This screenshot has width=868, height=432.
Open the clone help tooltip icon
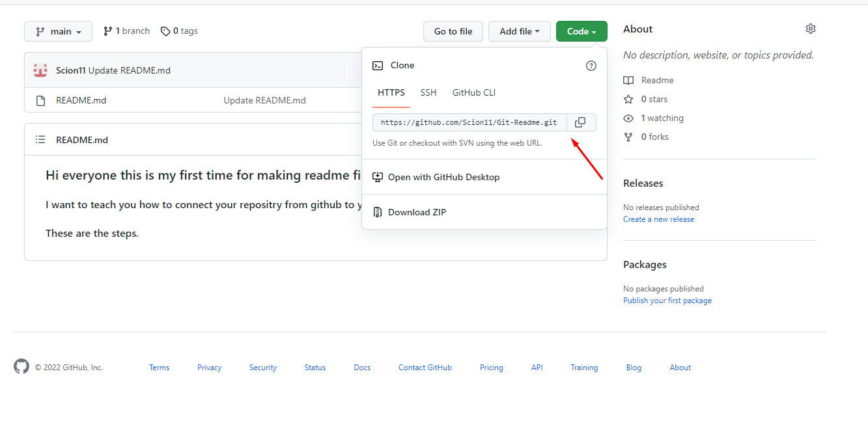pyautogui.click(x=591, y=65)
